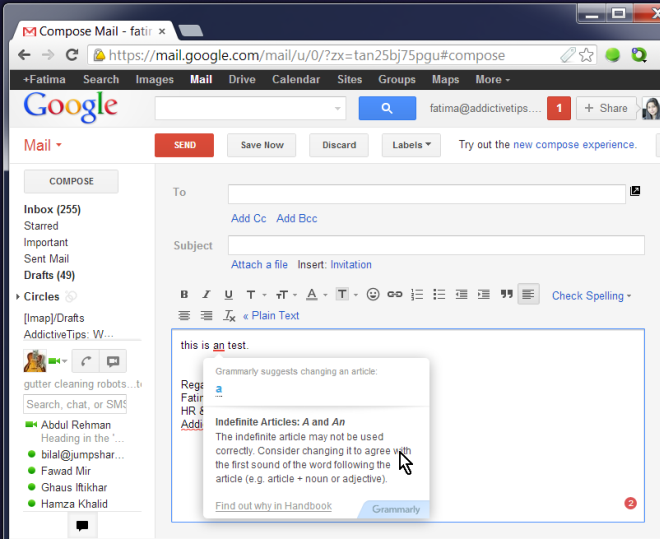Apply Bold formatting in compose toolbar
Viewport: 660px width, 539px height.
[x=184, y=295]
